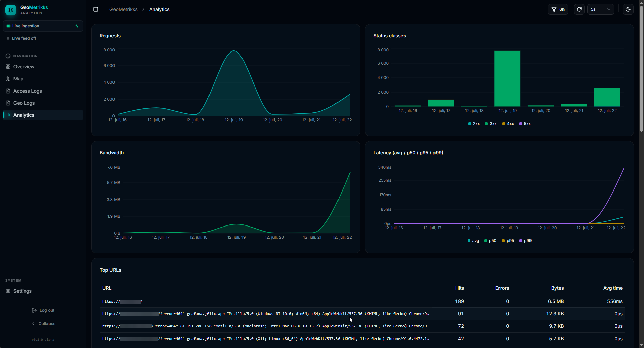Click the 6.5 MB bytes cell
Viewport: 644px width, 348px height.
556,301
